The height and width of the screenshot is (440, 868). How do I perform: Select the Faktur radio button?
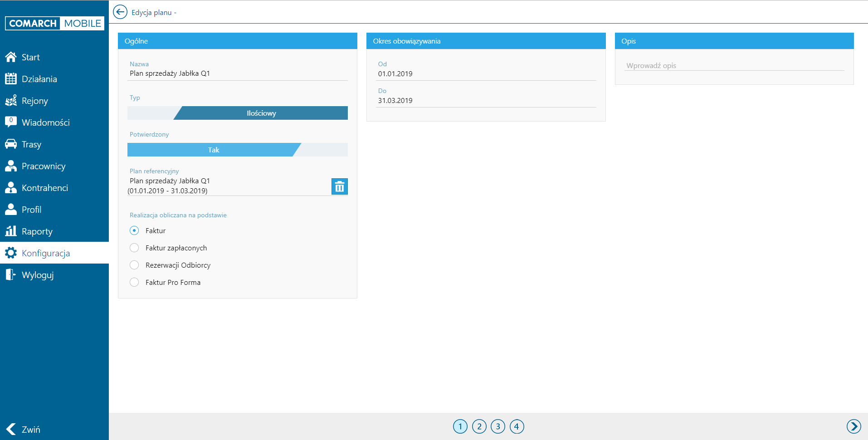click(x=134, y=230)
